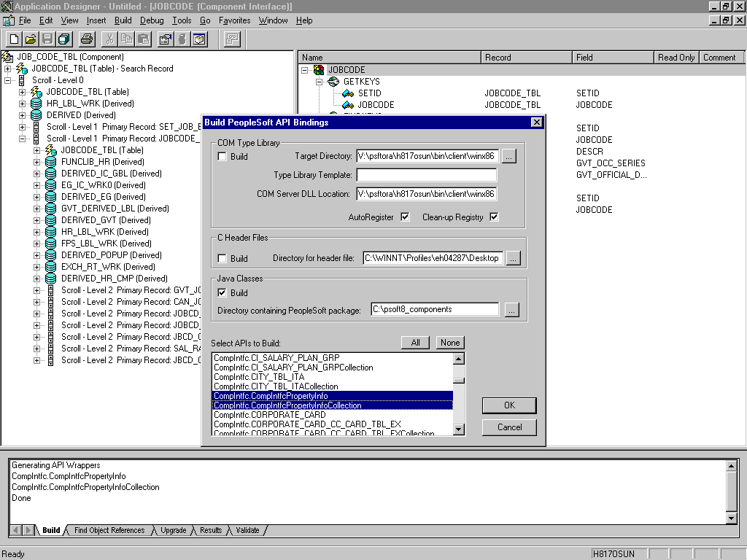The width and height of the screenshot is (747, 560).
Task: Select CompIntfc.CITY_TBL_ITA in API list
Action: point(333,377)
